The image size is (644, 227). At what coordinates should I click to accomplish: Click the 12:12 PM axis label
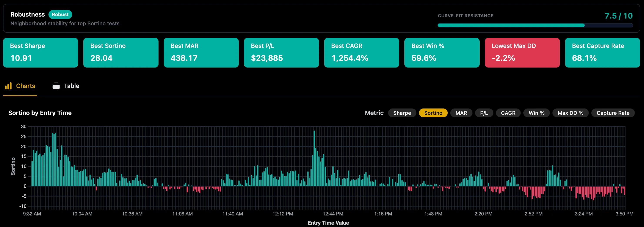click(283, 214)
